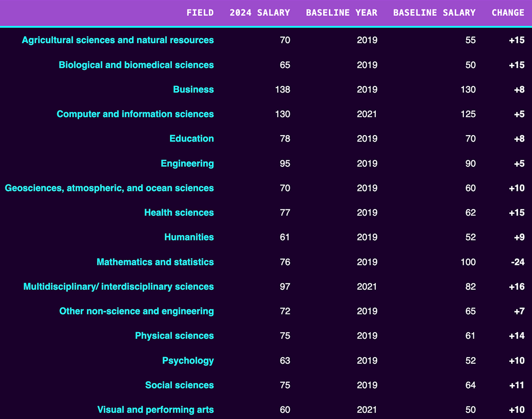Viewport: 532px width, 419px height.
Task: Click the 2021 baseline year for Multidisciplinary sciences
Action: (x=367, y=286)
